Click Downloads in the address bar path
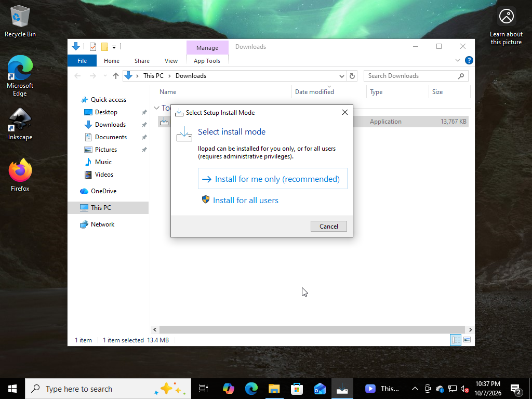Screen dimensions: 532x399 point(191,76)
